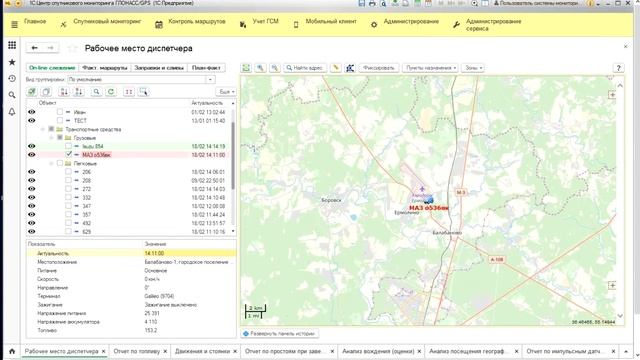Print using the printer icon in the title bar
The height and width of the screenshot is (360, 640).
372,3
